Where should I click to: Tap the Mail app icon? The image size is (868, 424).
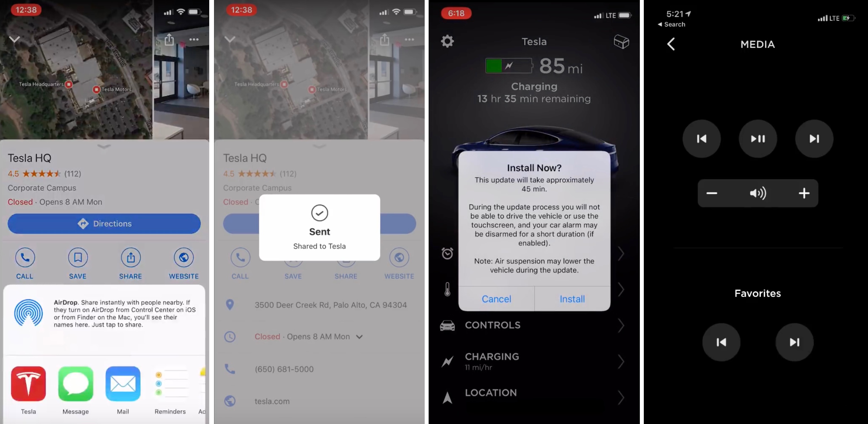(x=123, y=383)
